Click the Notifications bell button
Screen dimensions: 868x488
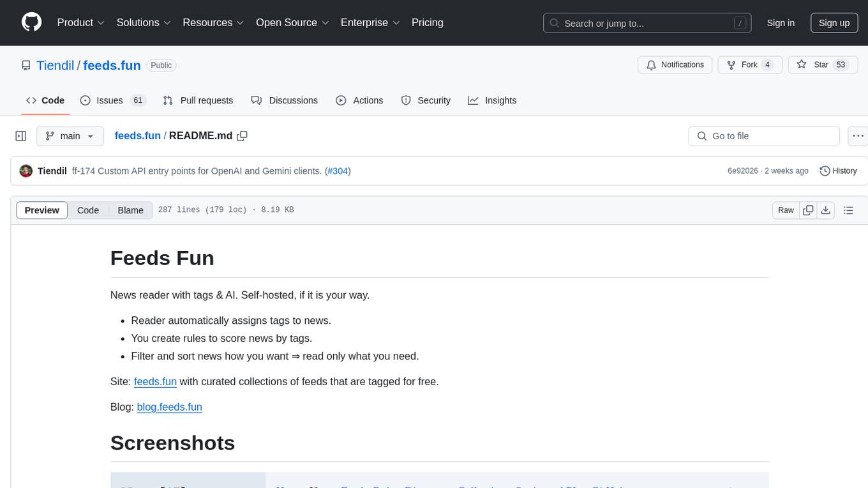pos(675,65)
